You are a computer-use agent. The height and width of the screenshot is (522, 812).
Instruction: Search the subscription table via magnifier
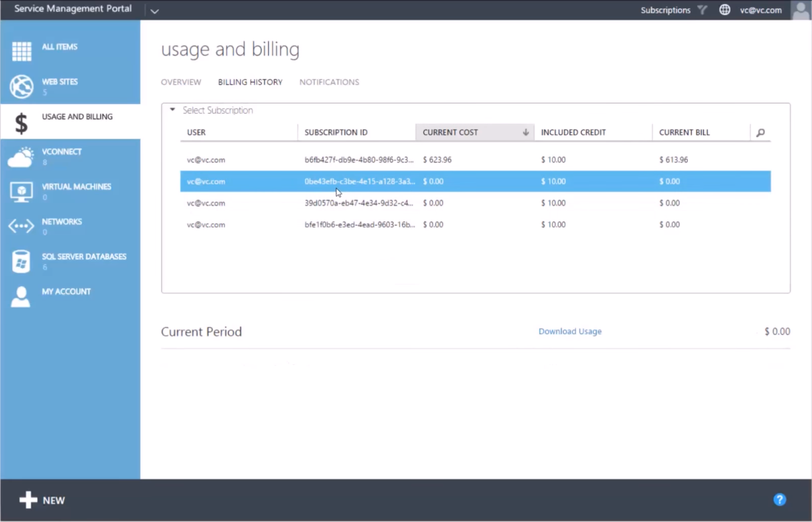coord(760,133)
